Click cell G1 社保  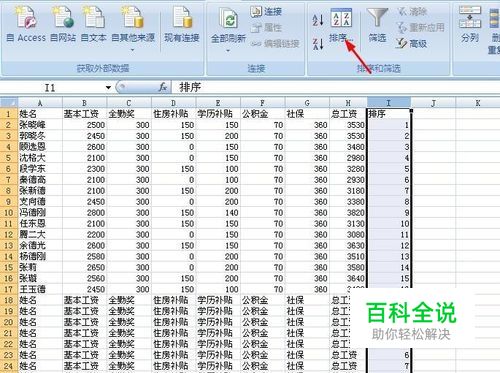307,114
